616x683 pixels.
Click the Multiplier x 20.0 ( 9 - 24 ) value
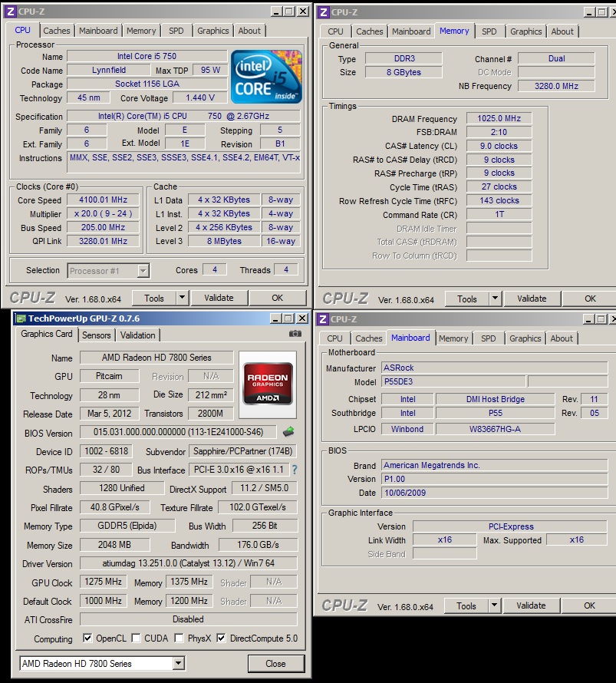tap(103, 214)
